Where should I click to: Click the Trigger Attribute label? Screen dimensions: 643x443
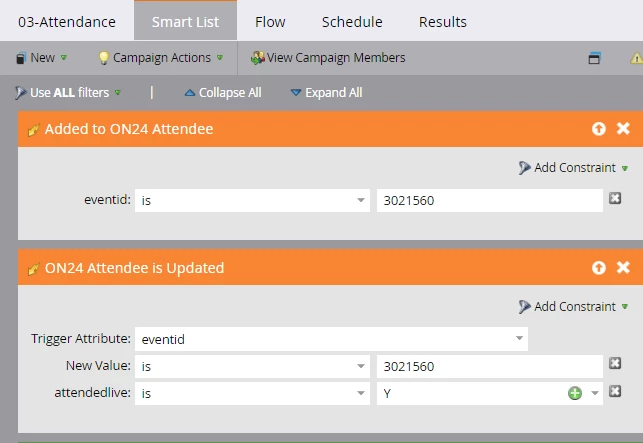[81, 339]
